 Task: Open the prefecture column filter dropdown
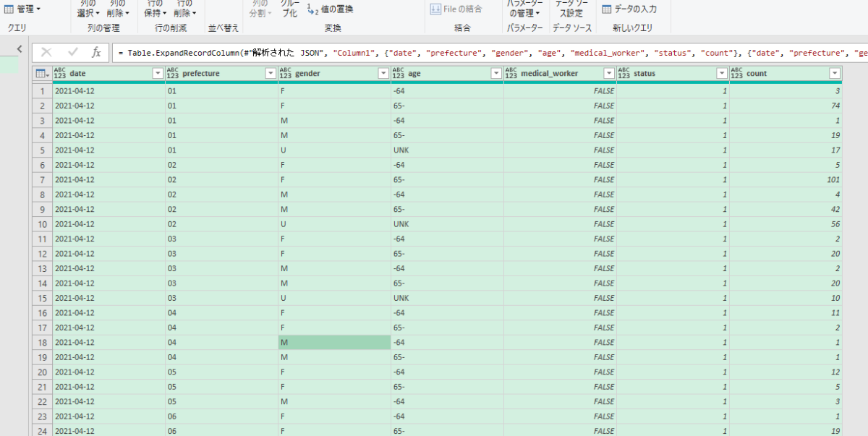pyautogui.click(x=271, y=74)
